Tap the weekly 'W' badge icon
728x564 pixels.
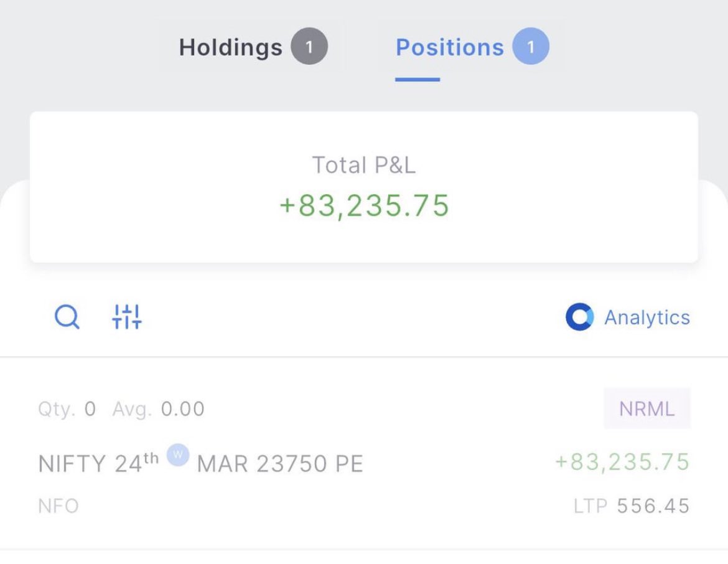click(178, 454)
